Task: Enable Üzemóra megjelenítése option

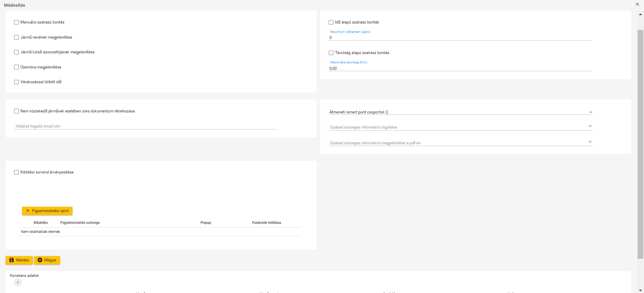Action: point(16,67)
